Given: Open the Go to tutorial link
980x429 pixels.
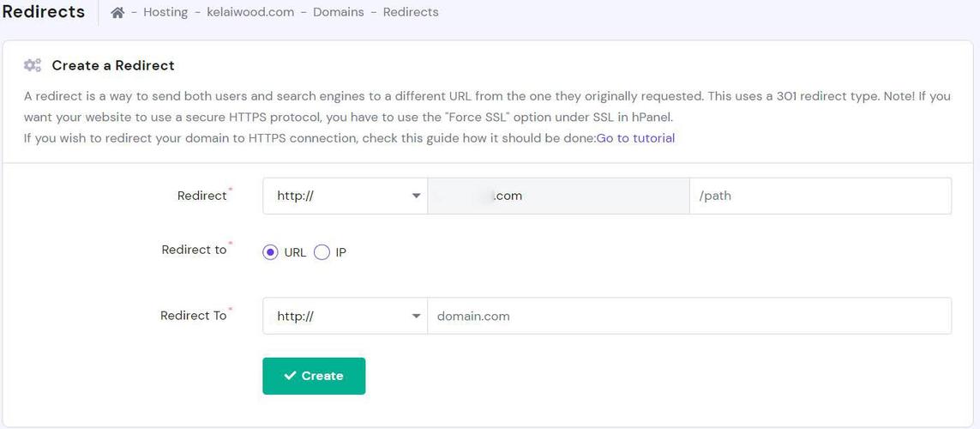Looking at the screenshot, I should pyautogui.click(x=635, y=138).
